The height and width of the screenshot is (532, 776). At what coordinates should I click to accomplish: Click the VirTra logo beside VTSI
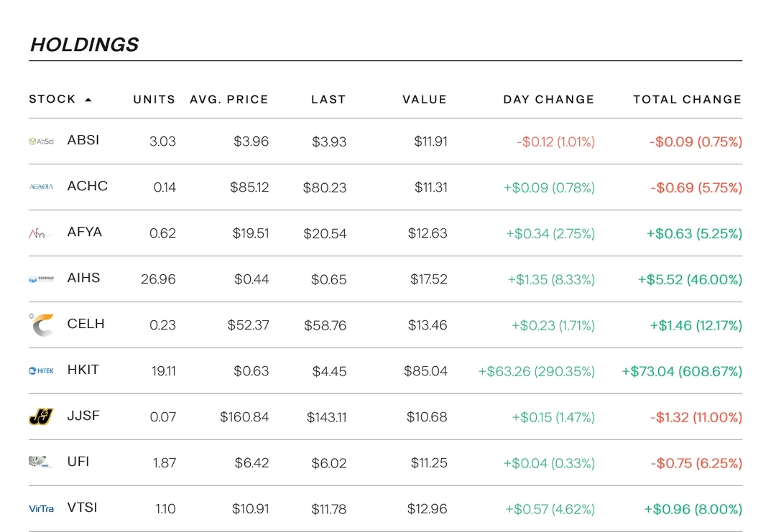(41, 508)
